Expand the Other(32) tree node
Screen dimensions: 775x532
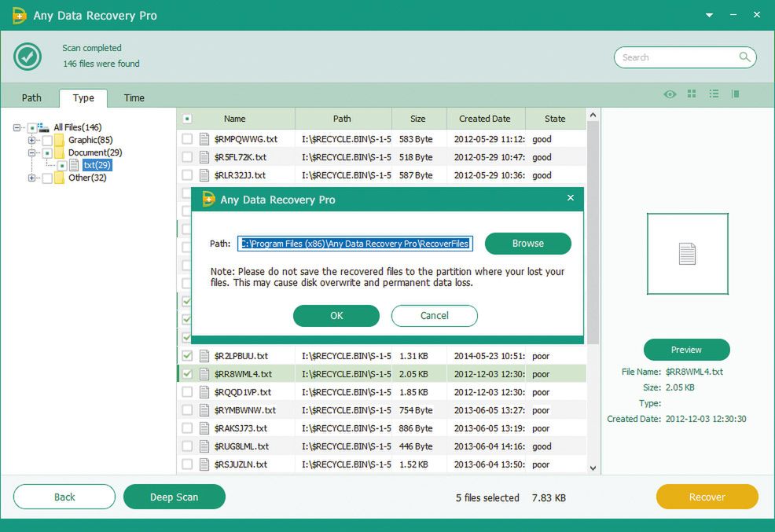[x=32, y=178]
